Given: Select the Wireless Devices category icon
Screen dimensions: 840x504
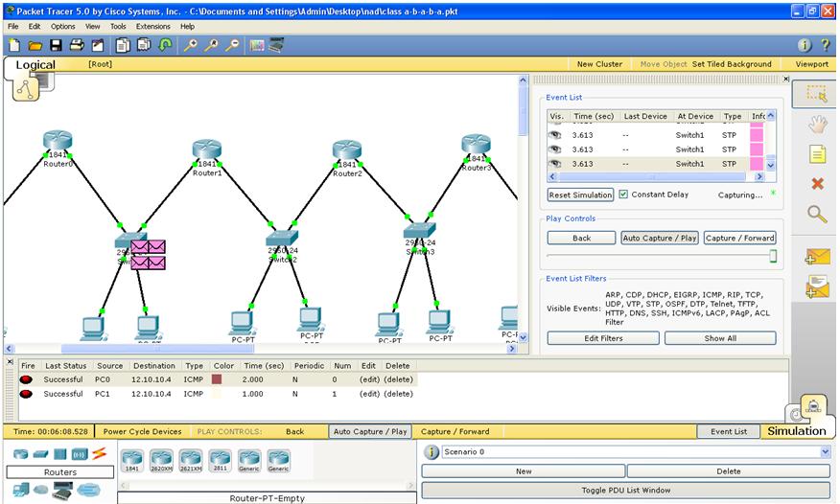Looking at the screenshot, I should pos(80,454).
